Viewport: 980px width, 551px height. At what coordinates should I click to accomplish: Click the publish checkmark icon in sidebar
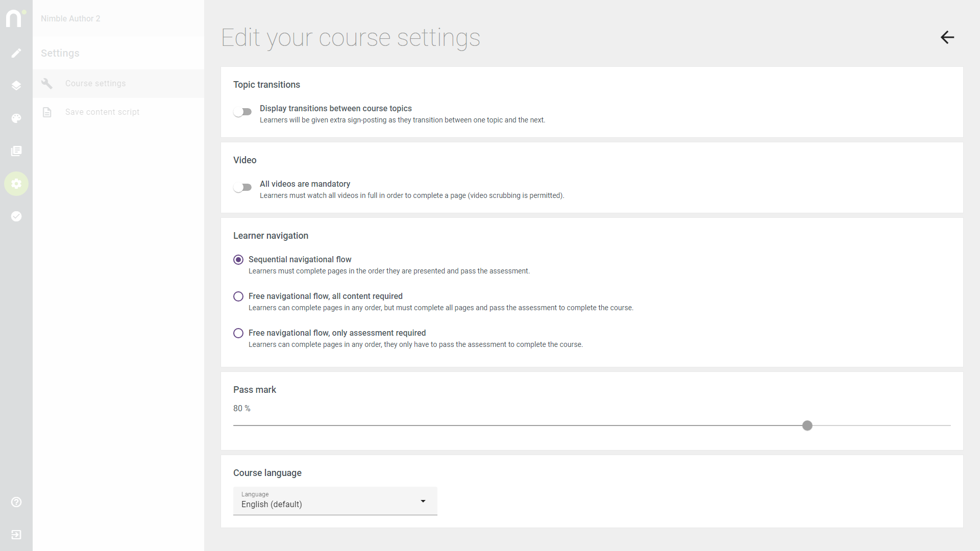(16, 216)
